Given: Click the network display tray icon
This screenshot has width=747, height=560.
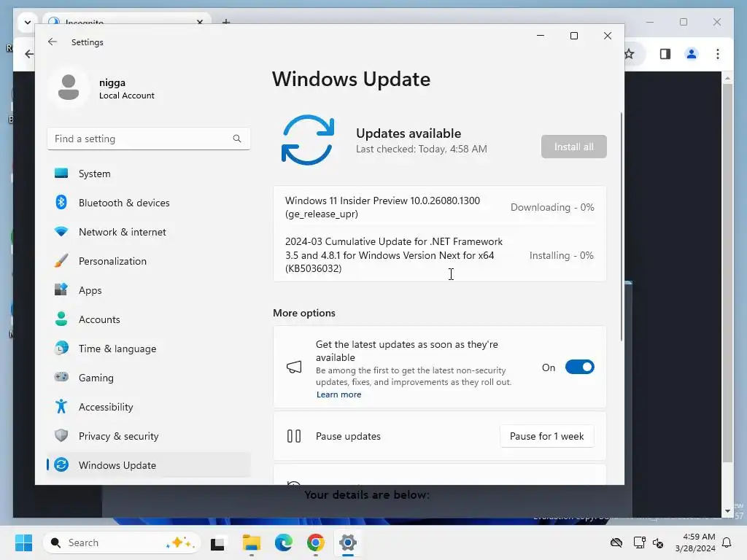Looking at the screenshot, I should (x=639, y=542).
